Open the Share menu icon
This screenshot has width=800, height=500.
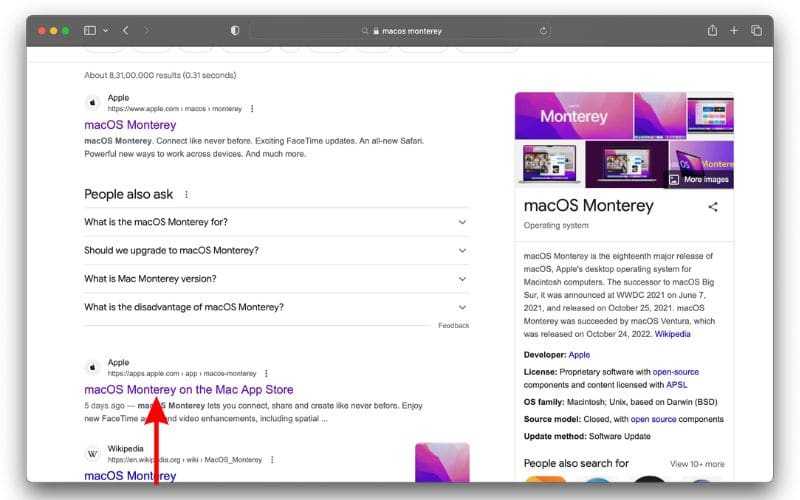tap(712, 31)
